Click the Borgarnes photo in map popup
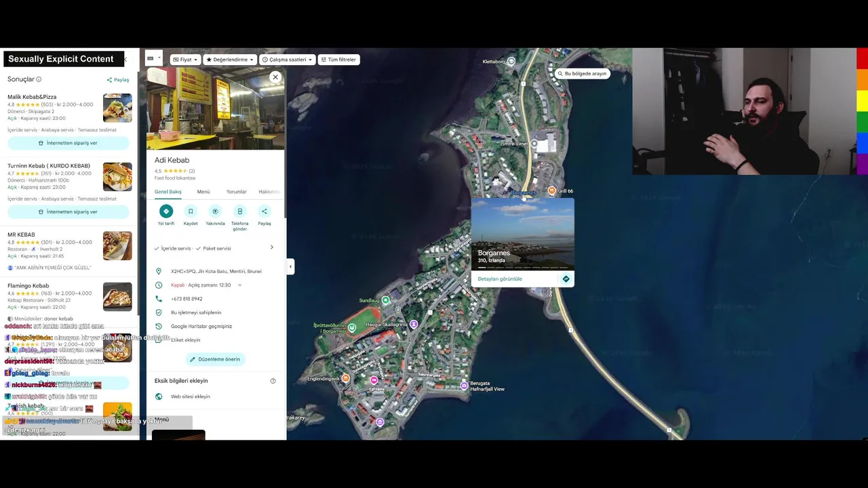 [x=523, y=234]
